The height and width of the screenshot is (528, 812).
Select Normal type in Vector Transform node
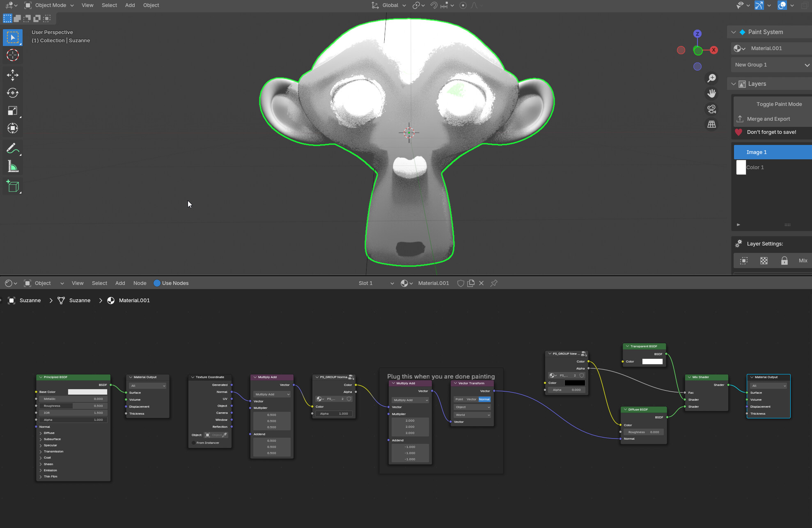pos(484,399)
